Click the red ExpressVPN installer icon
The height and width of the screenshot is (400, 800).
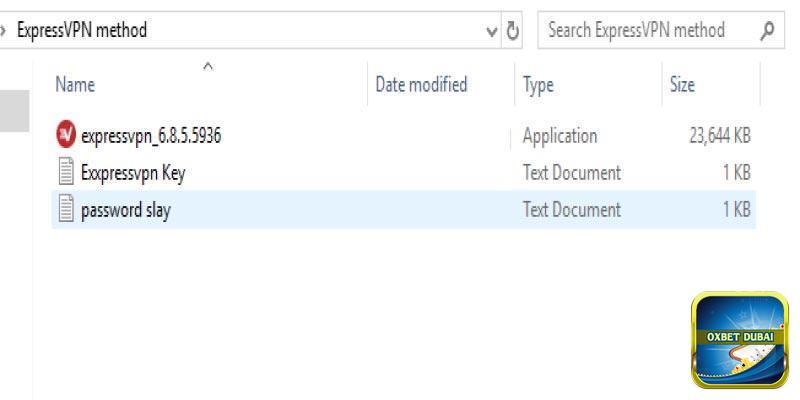point(66,136)
